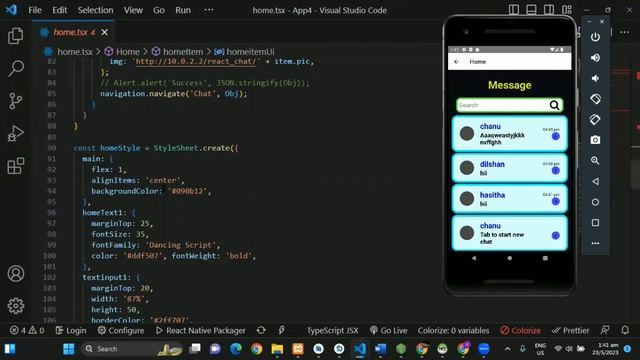Open the Selection menu
The image size is (640, 360).
96,10
